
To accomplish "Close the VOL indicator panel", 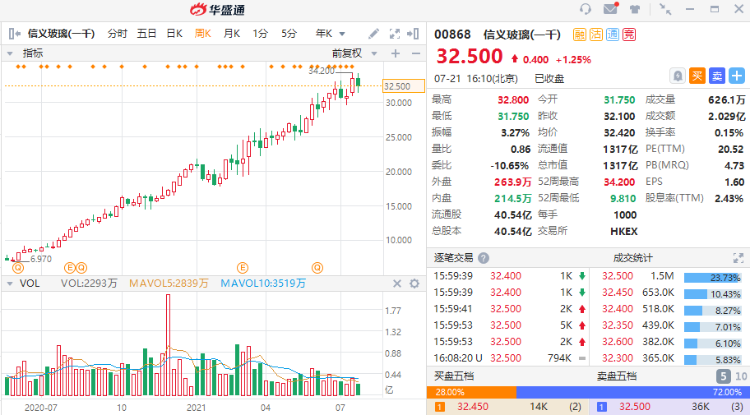I will coord(397,284).
